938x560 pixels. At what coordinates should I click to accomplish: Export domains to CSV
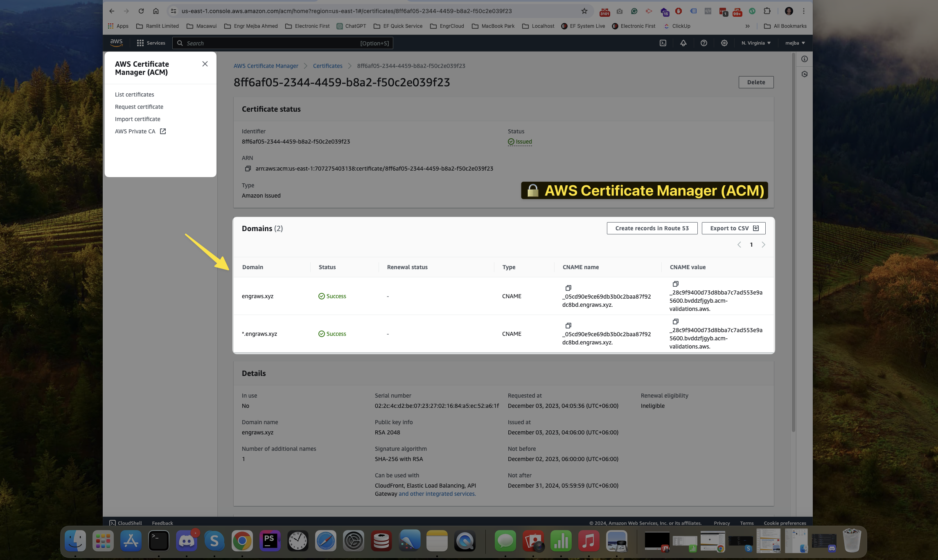pos(733,228)
